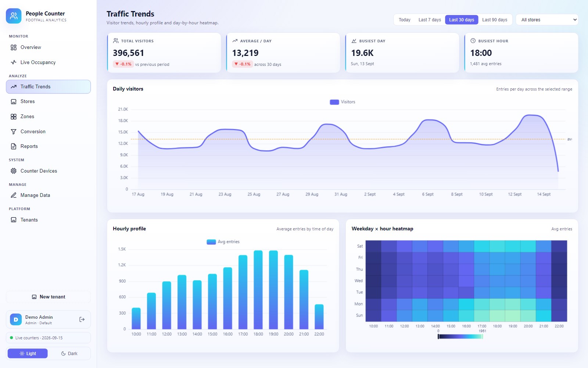Image resolution: width=588 pixels, height=368 pixels.
Task: Click the 10:00 bar in Hourly profile
Action: [136, 318]
